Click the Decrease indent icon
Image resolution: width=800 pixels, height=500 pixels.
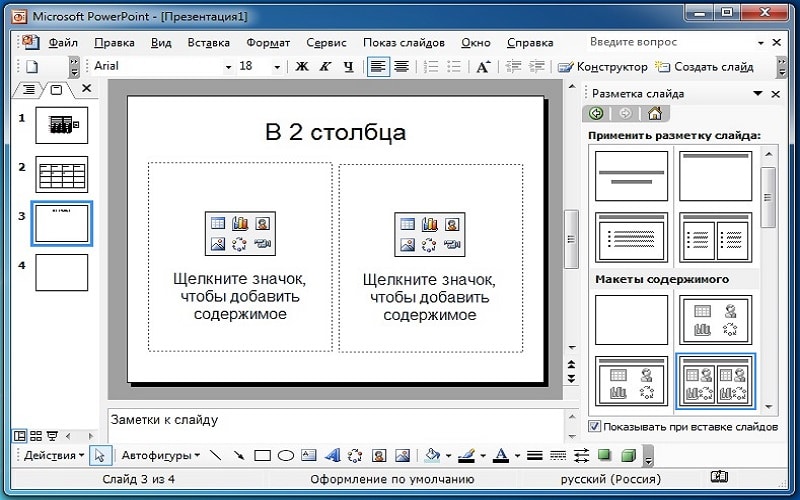[513, 67]
